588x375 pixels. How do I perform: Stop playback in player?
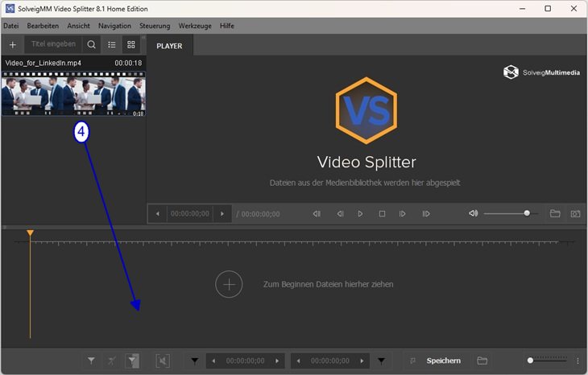[382, 214]
